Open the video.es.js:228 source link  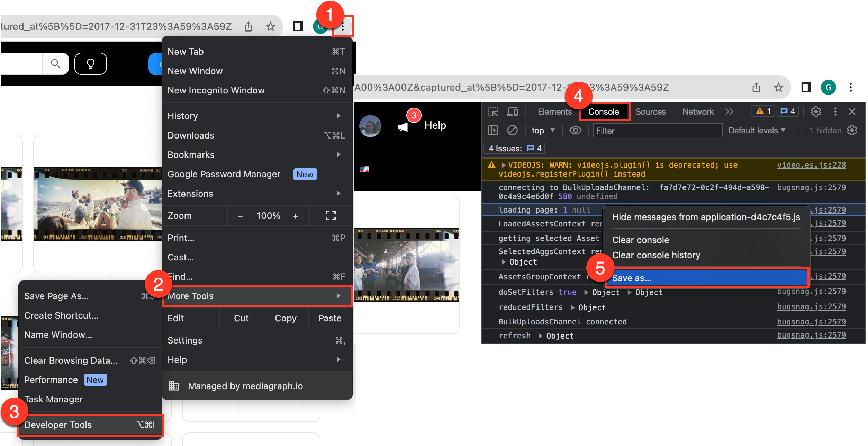pyautogui.click(x=811, y=165)
